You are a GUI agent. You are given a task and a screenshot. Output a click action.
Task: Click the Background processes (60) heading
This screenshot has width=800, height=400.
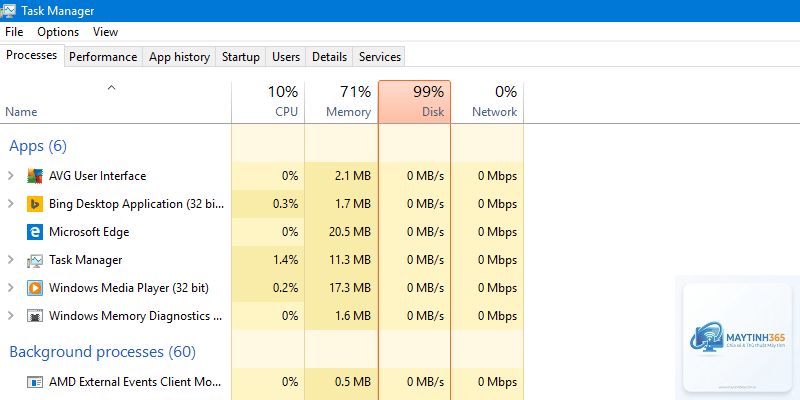coord(103,352)
